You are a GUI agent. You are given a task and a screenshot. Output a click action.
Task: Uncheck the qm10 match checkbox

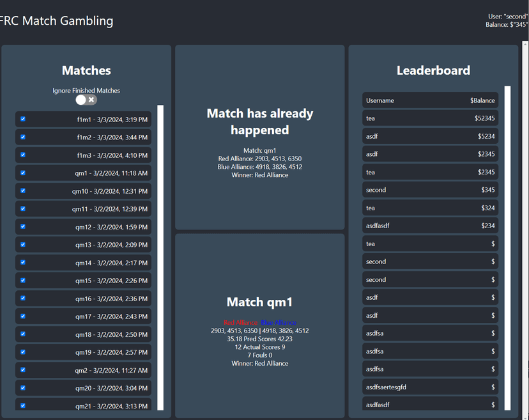click(x=23, y=191)
